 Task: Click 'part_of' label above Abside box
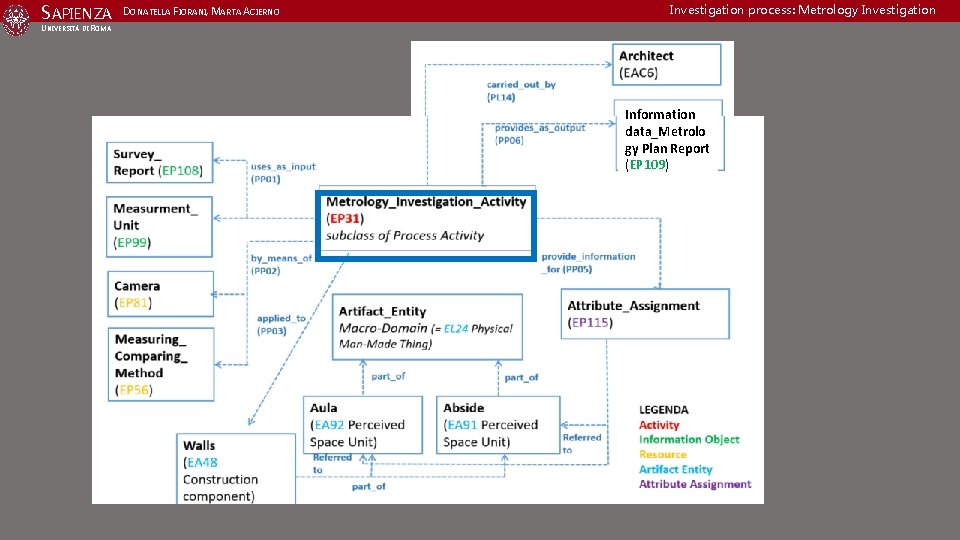point(521,377)
